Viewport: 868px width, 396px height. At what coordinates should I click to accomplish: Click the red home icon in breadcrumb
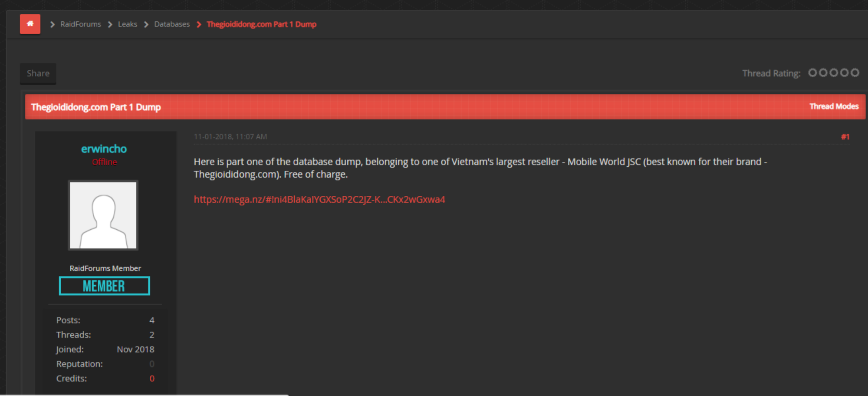(x=30, y=24)
